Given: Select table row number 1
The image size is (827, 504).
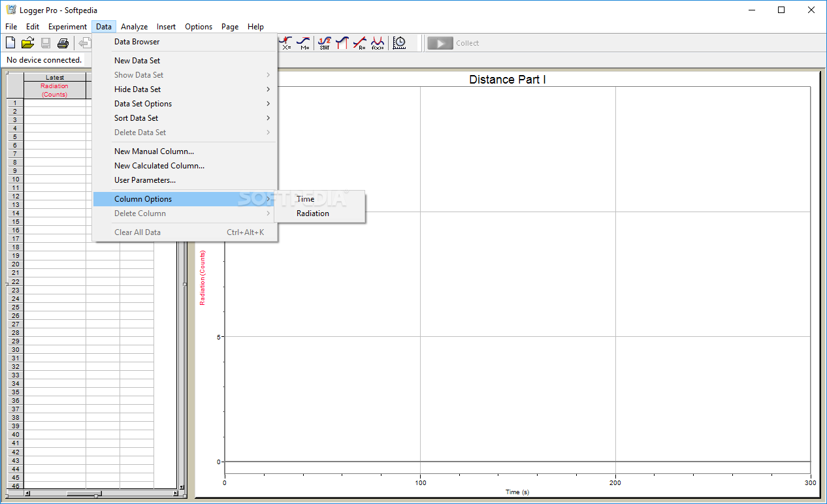Looking at the screenshot, I should tap(14, 103).
